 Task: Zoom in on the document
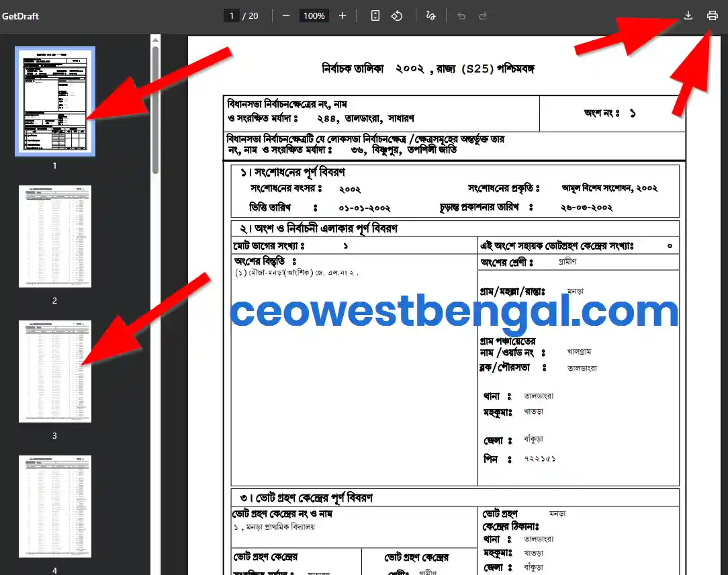343,15
